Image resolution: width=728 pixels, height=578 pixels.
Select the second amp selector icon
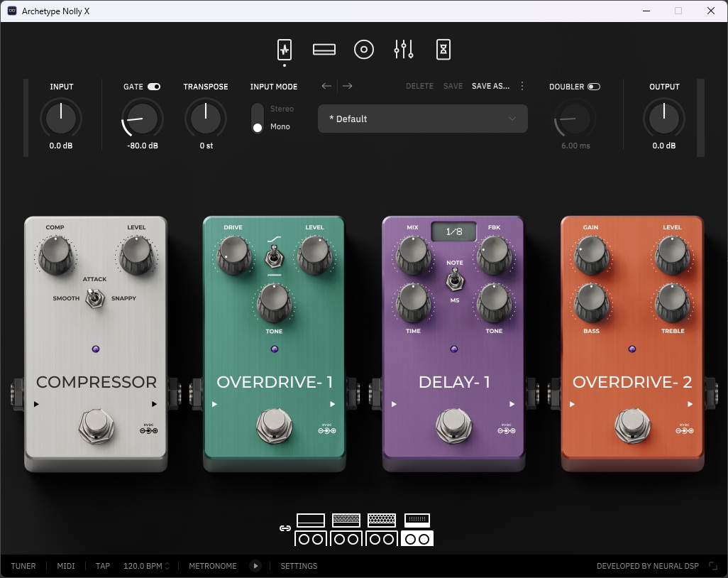(x=346, y=529)
